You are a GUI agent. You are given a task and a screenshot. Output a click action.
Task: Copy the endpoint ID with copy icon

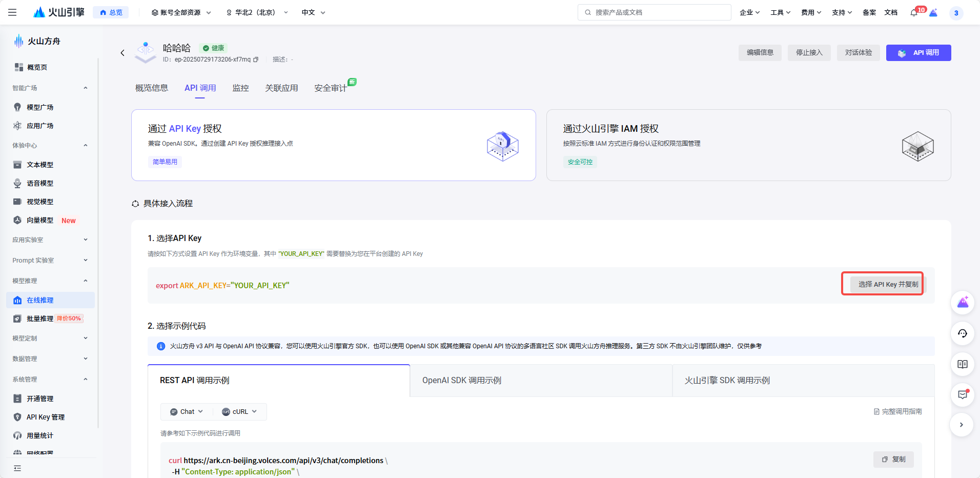point(256,59)
